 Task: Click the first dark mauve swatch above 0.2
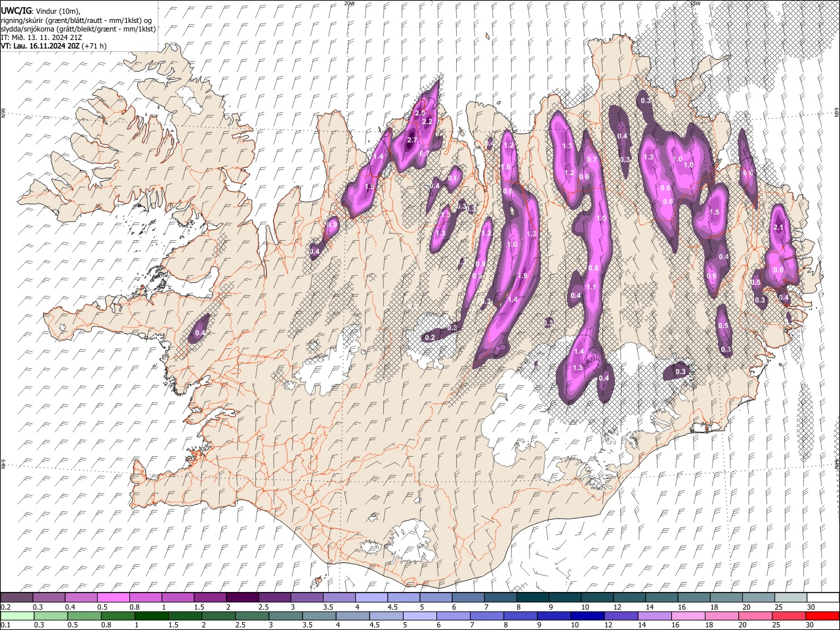16,598
